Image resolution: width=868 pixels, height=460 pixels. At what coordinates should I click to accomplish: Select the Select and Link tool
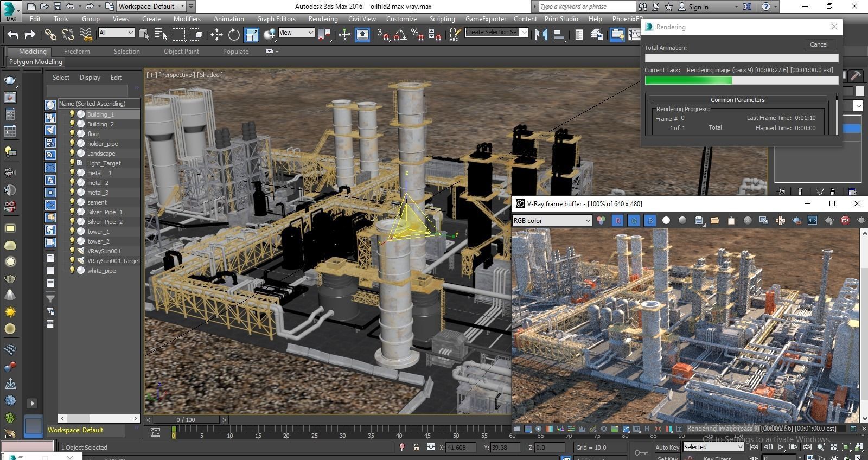[50, 35]
